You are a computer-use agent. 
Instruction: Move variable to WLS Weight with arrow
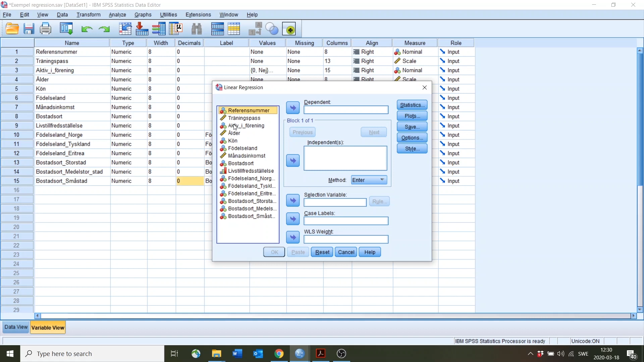293,237
